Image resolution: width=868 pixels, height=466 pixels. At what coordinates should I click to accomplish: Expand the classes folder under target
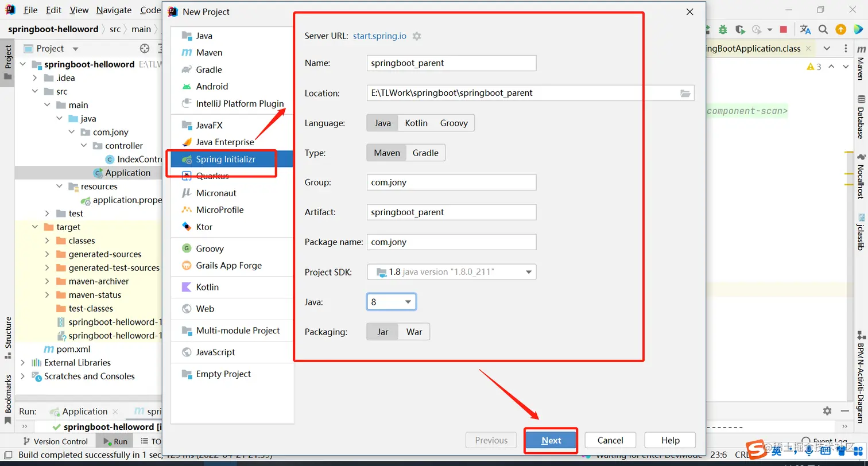(x=47, y=240)
